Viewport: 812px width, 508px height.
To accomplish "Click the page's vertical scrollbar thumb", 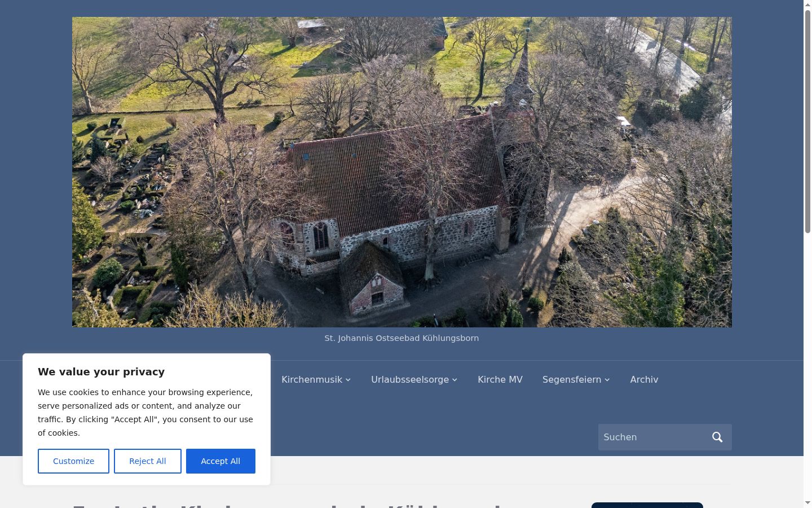I will (x=807, y=121).
